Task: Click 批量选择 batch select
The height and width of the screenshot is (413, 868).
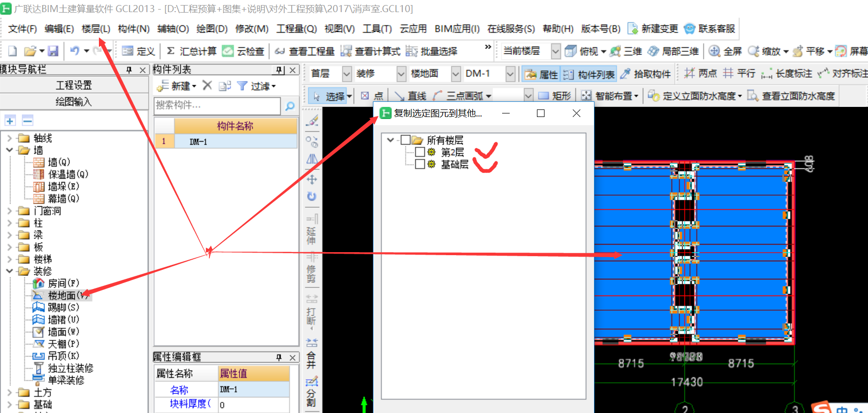Action: click(x=431, y=51)
